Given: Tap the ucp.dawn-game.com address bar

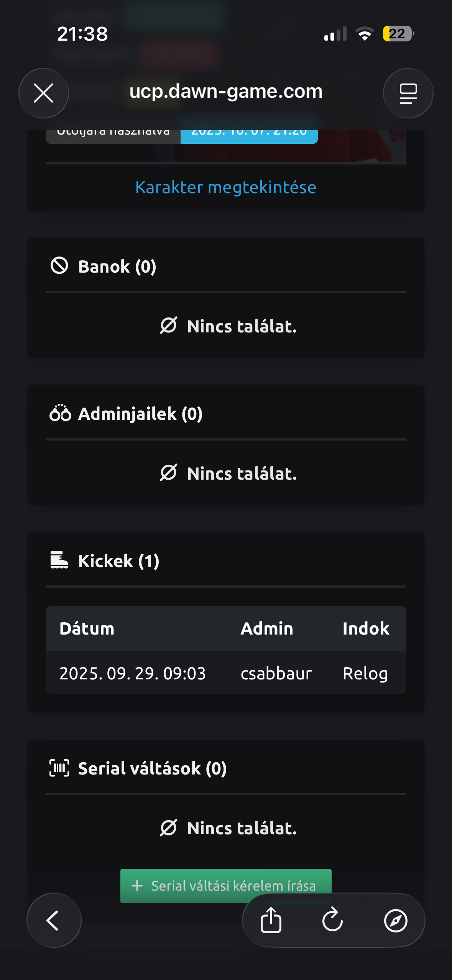Looking at the screenshot, I should [226, 92].
